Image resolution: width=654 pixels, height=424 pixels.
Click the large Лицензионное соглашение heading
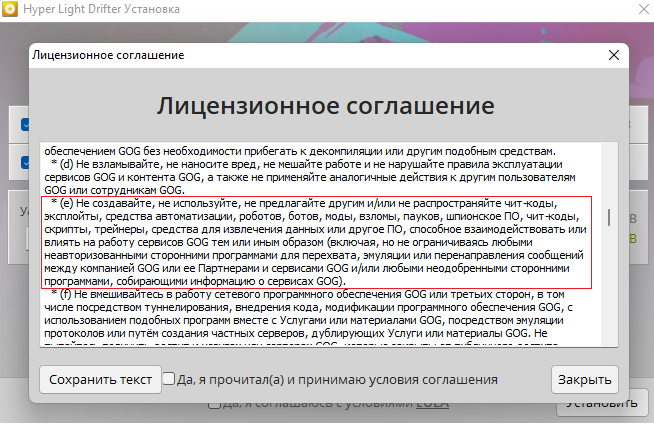pos(326,106)
